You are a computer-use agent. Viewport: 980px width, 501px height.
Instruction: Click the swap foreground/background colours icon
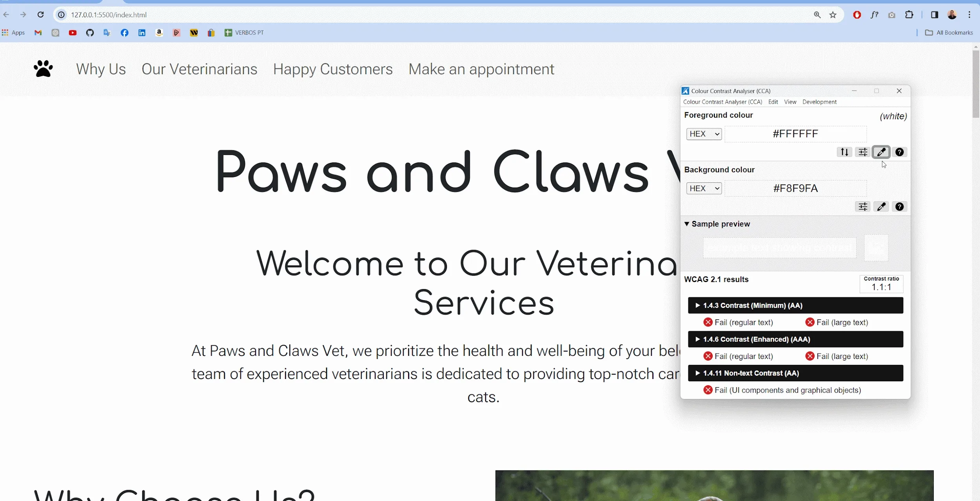844,151
